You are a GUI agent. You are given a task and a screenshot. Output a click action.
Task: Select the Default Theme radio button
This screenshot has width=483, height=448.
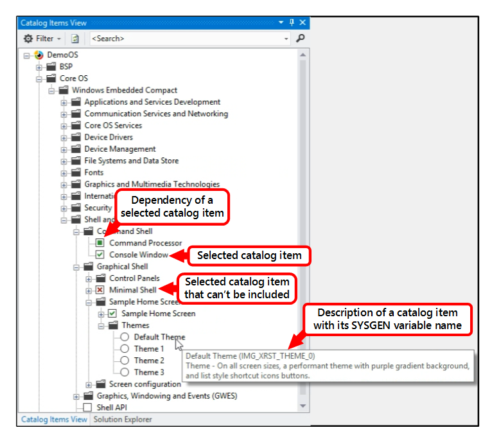(x=125, y=337)
